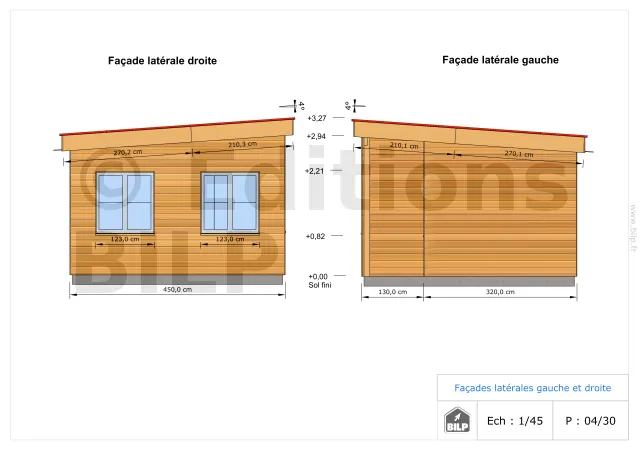Select the +3,27 elevation marker

pyautogui.click(x=317, y=118)
